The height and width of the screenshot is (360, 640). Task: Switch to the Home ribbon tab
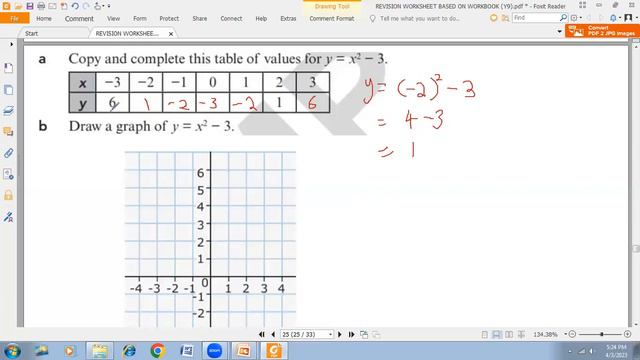click(x=44, y=18)
